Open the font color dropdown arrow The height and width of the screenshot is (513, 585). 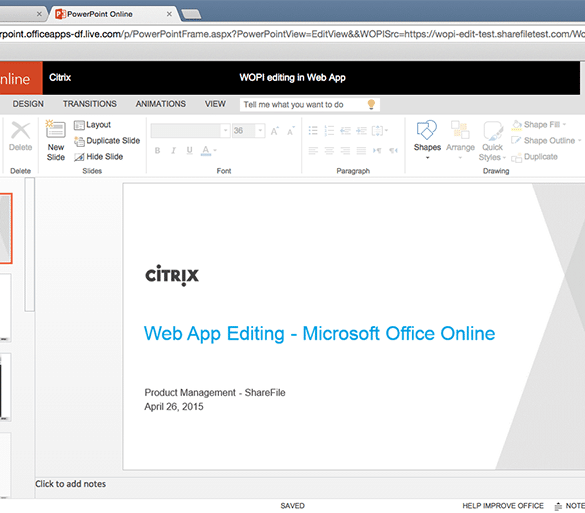point(215,150)
